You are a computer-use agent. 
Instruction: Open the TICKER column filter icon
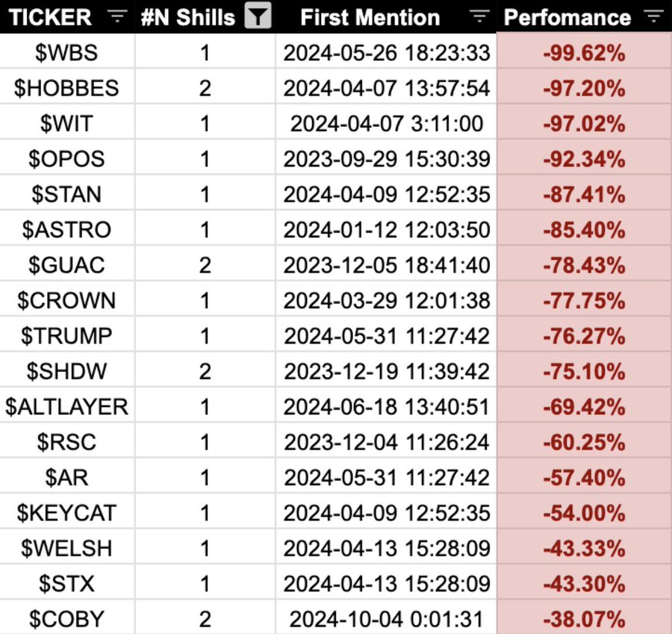pyautogui.click(x=117, y=16)
